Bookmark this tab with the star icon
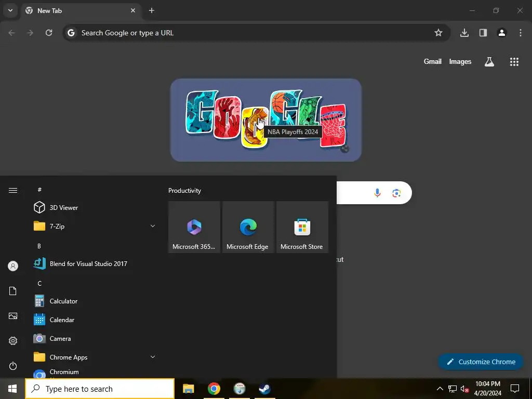The width and height of the screenshot is (532, 399). (438, 33)
